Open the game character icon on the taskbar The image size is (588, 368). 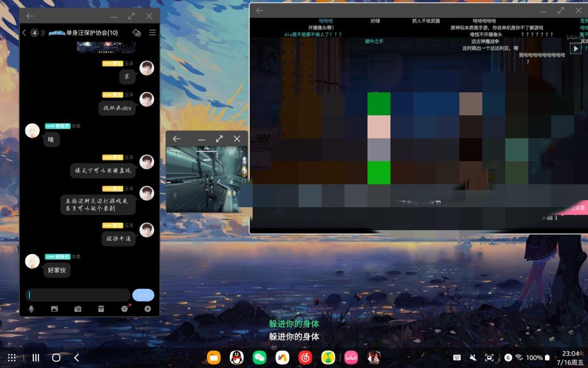pos(374,357)
